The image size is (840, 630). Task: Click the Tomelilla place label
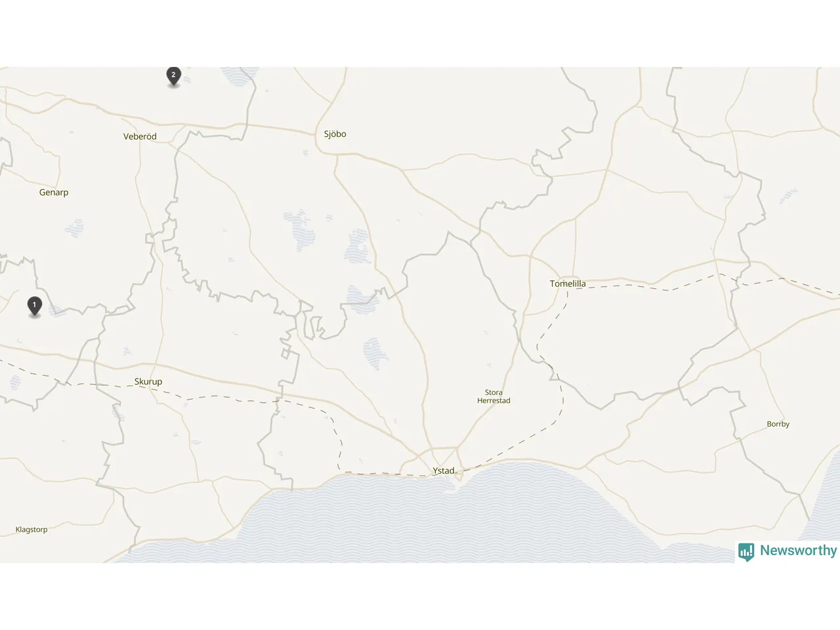coord(568,283)
